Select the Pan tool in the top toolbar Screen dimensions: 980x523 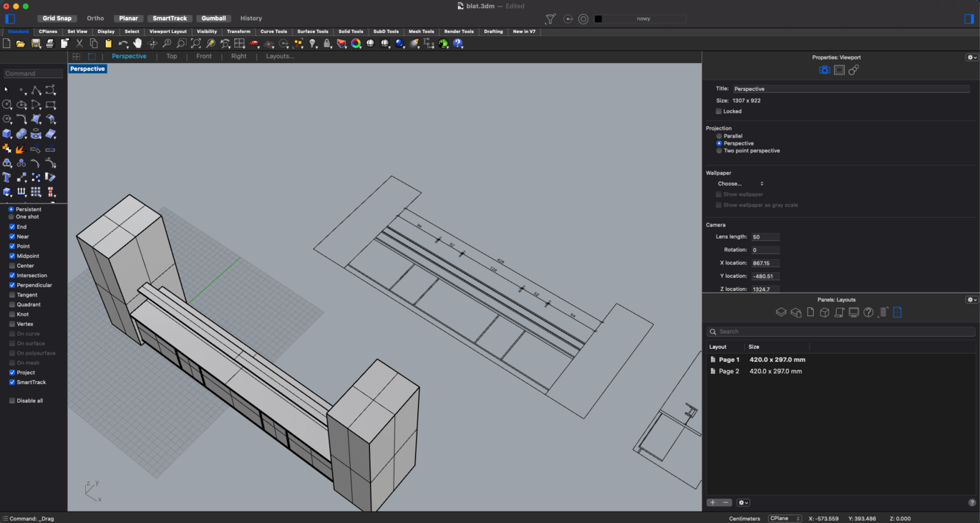tap(137, 43)
